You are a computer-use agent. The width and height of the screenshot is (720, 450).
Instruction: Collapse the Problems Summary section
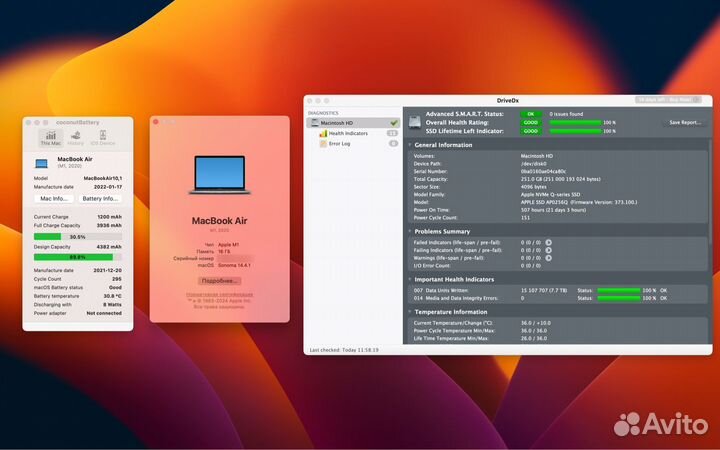[407, 231]
